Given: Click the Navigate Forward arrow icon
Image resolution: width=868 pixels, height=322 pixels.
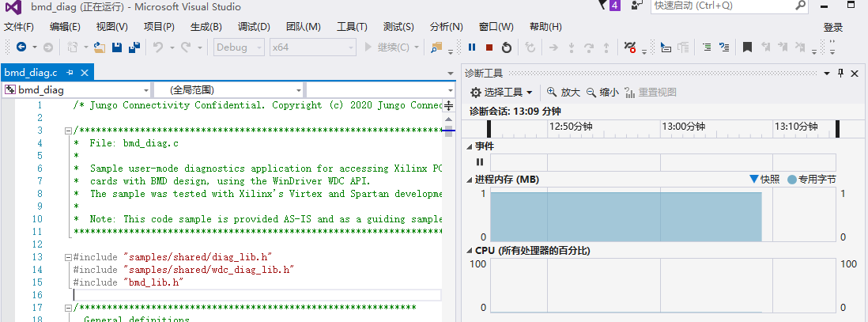Looking at the screenshot, I should coord(48,47).
